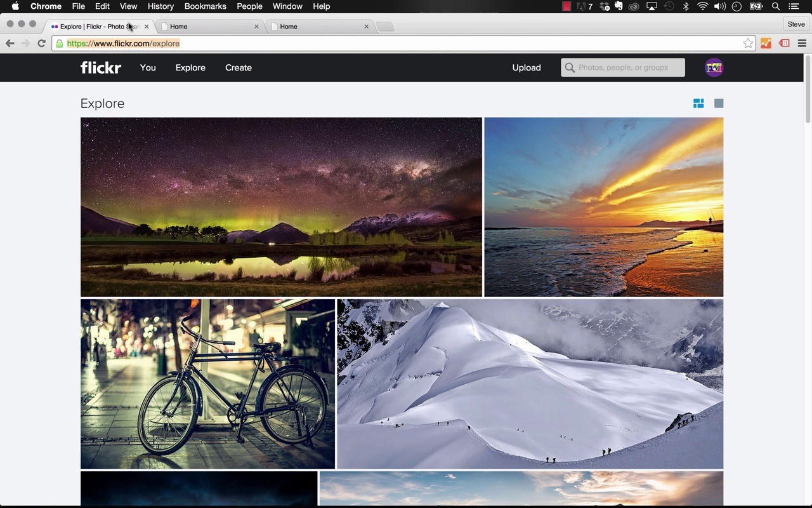Open the Edit menu
Viewport: 812px width, 508px height.
(102, 6)
